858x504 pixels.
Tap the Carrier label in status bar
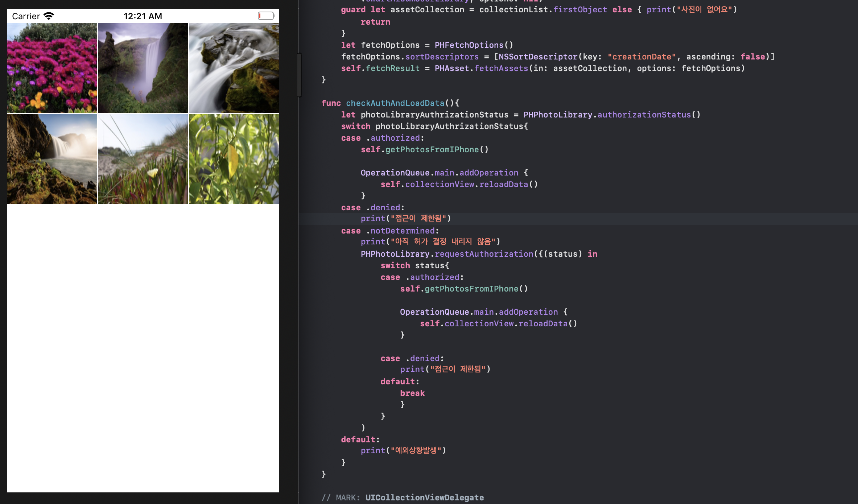26,16
